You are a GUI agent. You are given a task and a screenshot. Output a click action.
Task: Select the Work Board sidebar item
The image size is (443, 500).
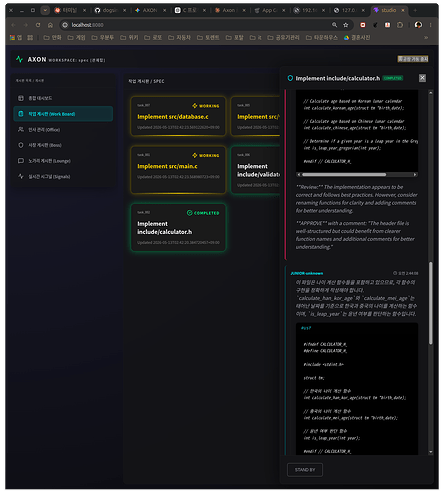63,114
